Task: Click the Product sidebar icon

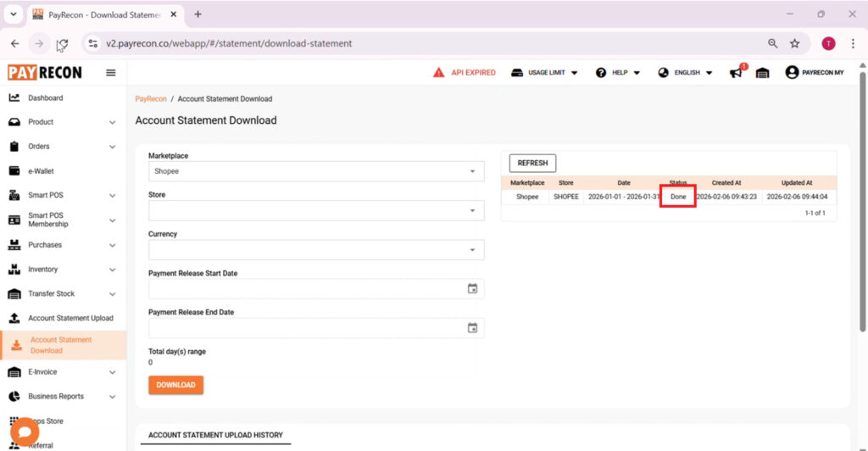Action: pos(14,122)
